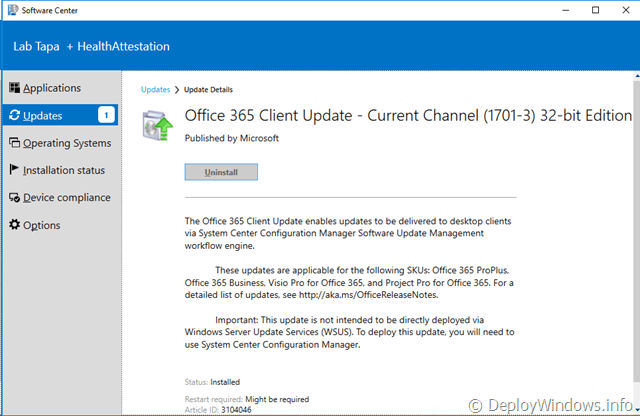Click the Status: Installed text
640x416 pixels.
click(212, 382)
